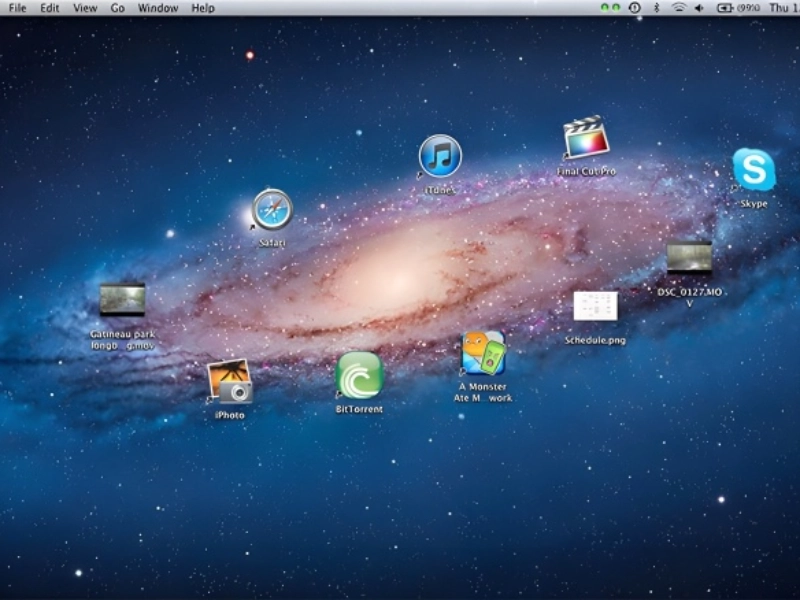Open the Window menu
This screenshot has width=800, height=600.
(158, 8)
